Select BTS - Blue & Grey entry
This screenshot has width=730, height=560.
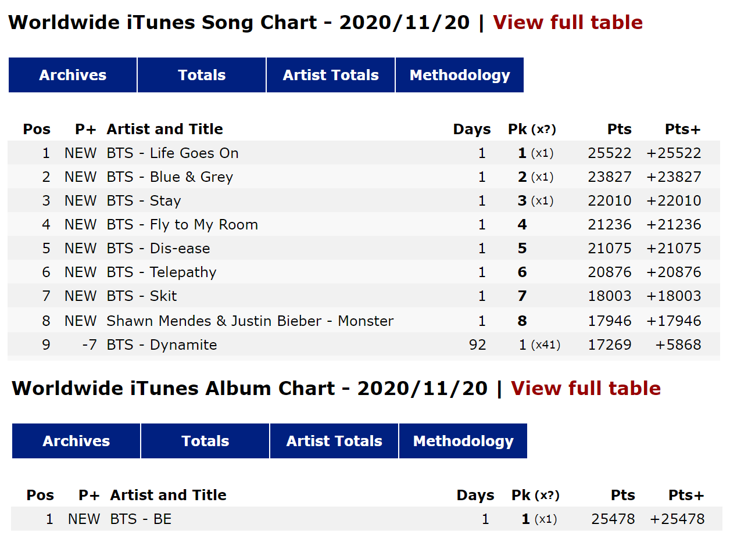170,177
